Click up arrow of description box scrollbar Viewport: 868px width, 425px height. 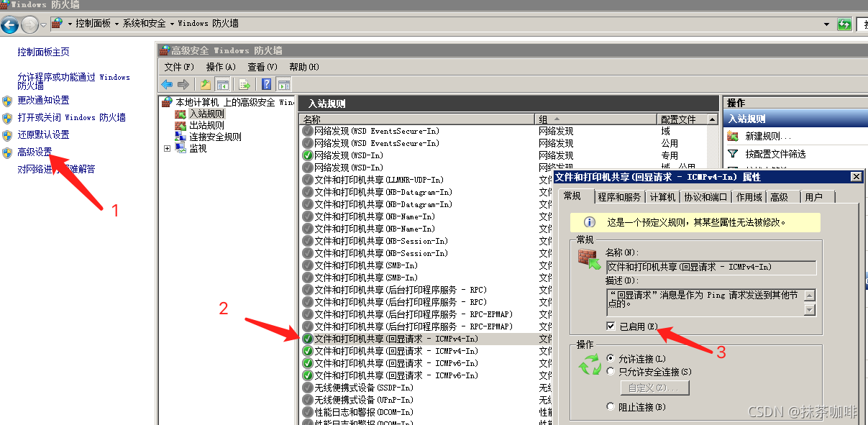tap(810, 296)
